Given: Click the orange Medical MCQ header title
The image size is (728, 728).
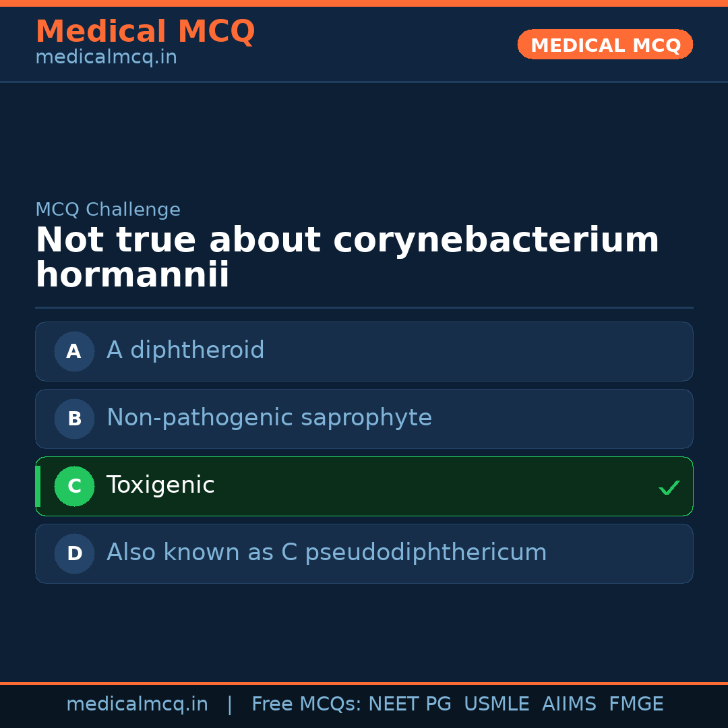Looking at the screenshot, I should (145, 32).
